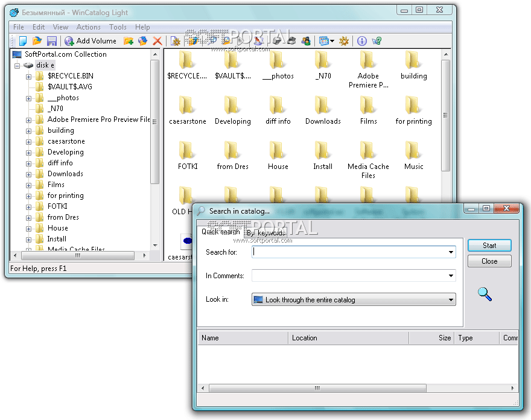
Task: Expand the FOTKI tree node
Action: click(28, 207)
